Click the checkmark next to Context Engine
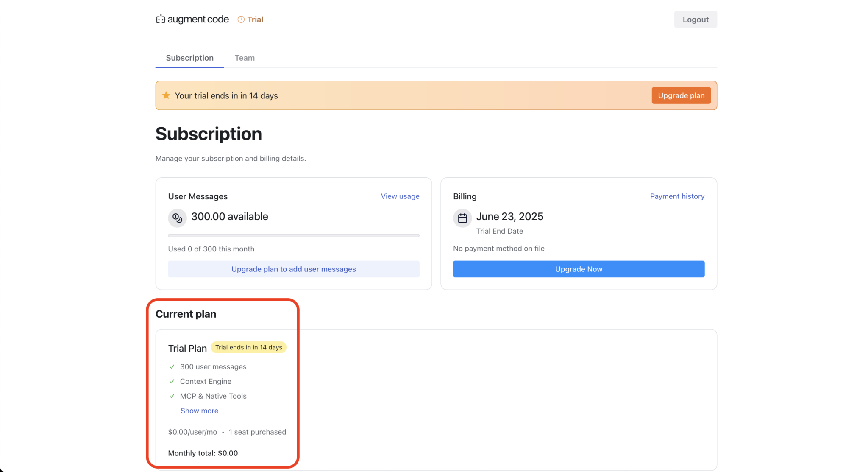Viewport: 868px width, 472px height. point(172,381)
